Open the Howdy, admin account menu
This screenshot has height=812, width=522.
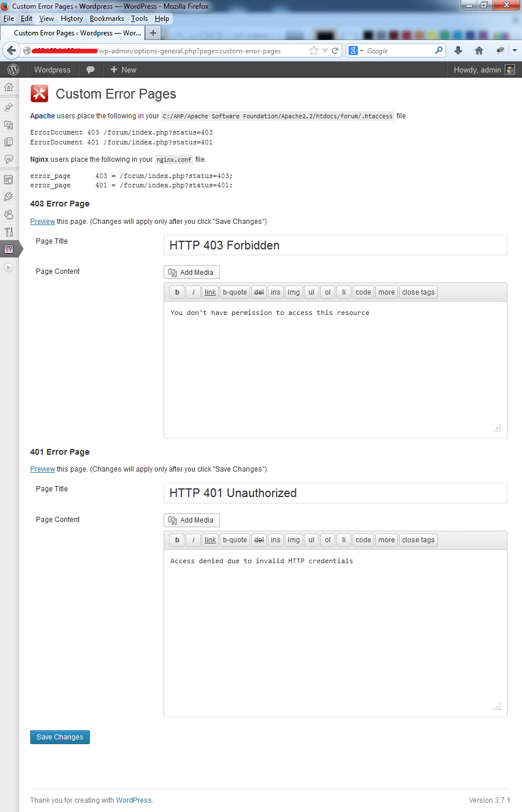tap(484, 70)
